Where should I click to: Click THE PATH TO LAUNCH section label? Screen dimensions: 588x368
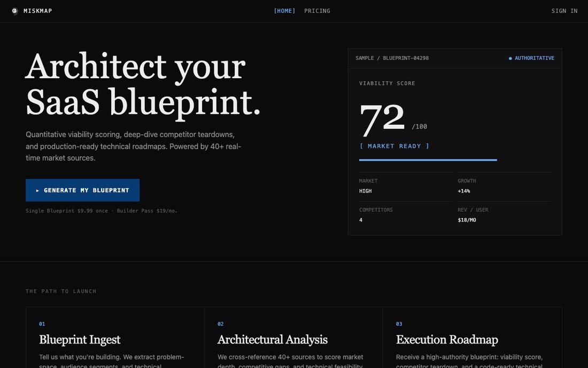click(x=61, y=291)
